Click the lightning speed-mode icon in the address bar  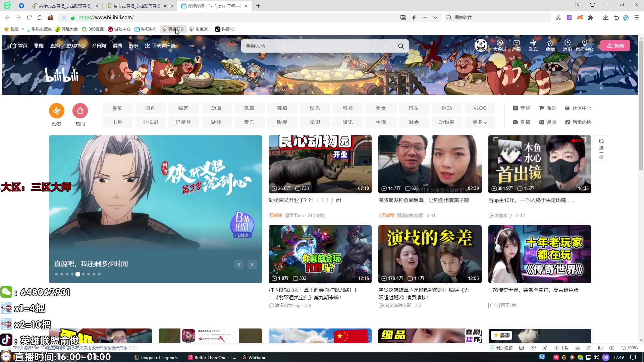pos(414,17)
